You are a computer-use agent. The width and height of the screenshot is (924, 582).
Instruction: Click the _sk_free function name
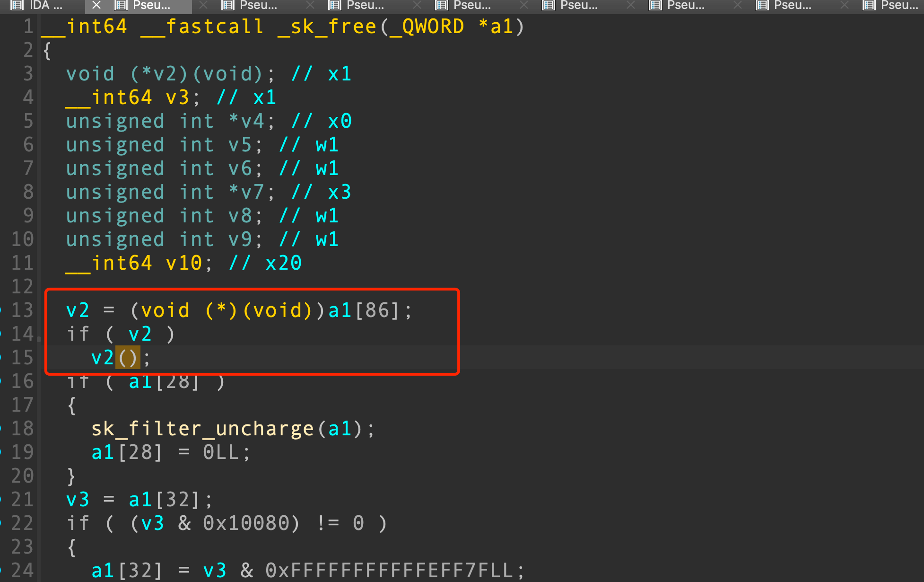click(327, 26)
